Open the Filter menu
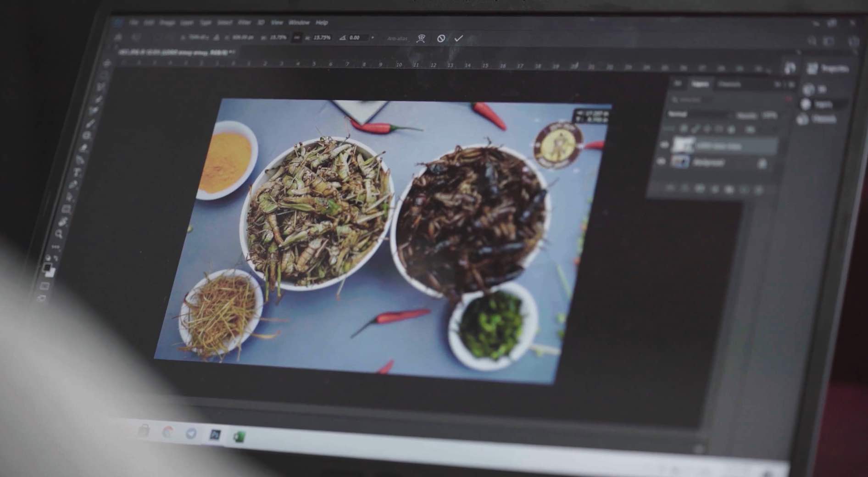The height and width of the screenshot is (477, 868). [x=245, y=22]
